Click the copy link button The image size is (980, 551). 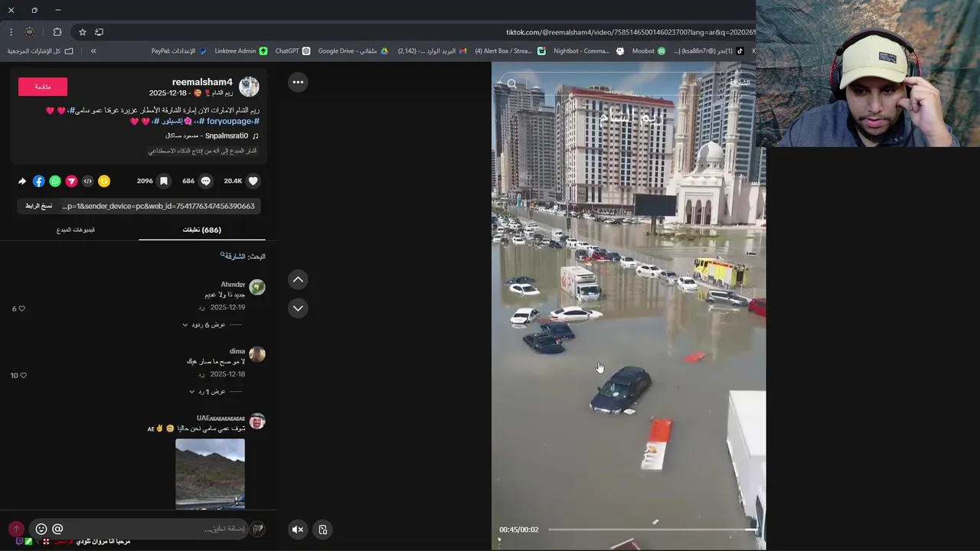click(x=38, y=206)
